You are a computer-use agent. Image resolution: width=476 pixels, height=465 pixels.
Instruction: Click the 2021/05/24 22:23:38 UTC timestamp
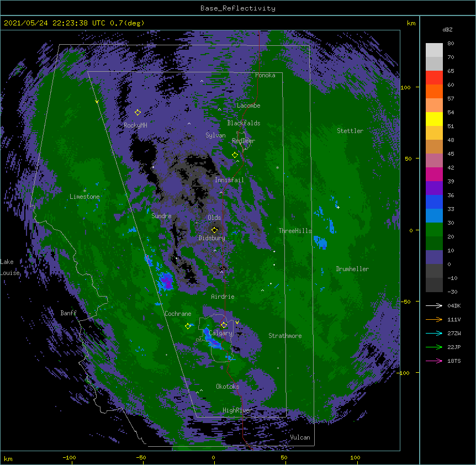pos(54,23)
